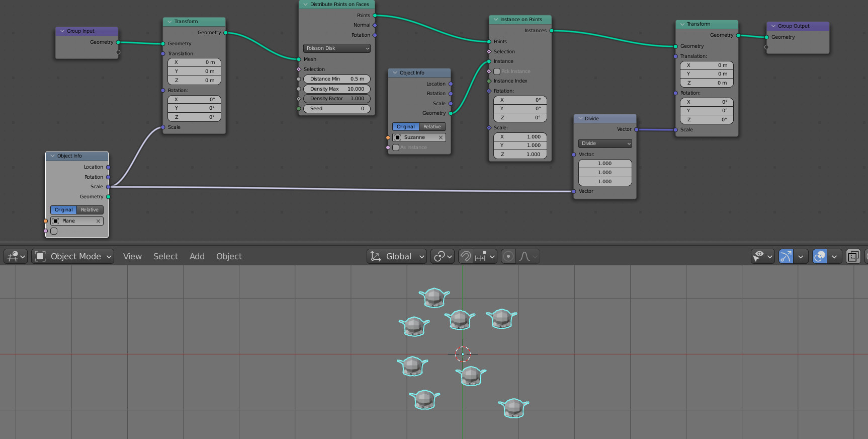The height and width of the screenshot is (439, 868).
Task: Collapse the Instance on Points node
Action: click(495, 20)
